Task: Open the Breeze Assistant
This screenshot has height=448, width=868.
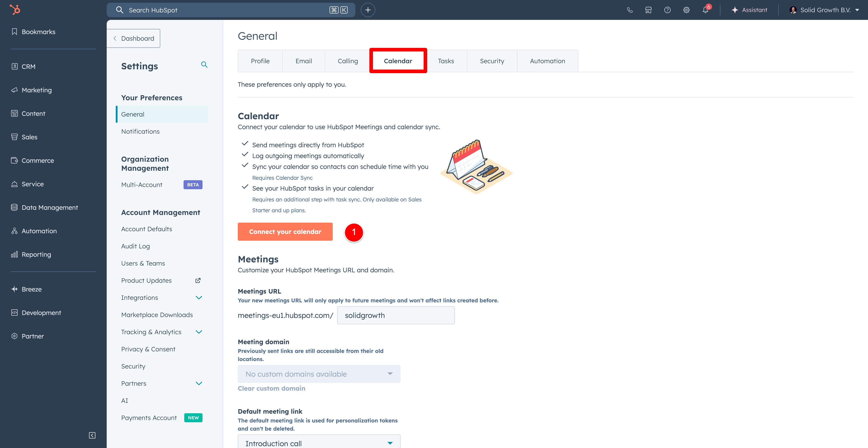Action: [749, 10]
